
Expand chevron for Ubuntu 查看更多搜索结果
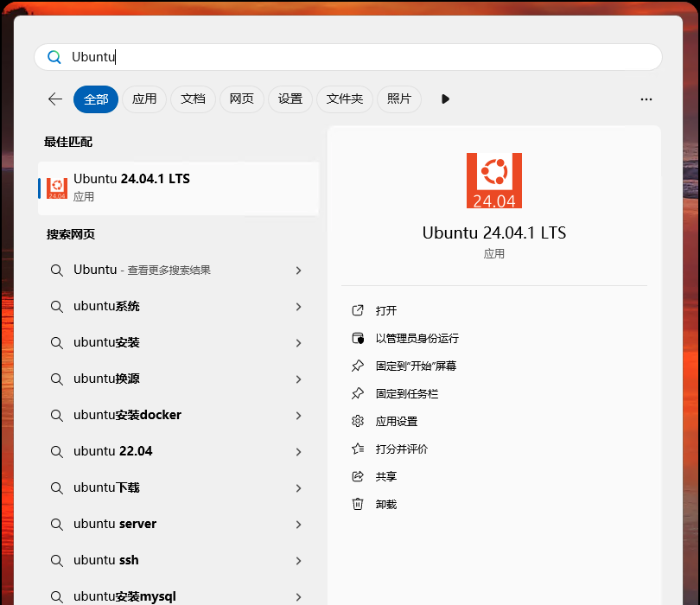click(x=299, y=271)
